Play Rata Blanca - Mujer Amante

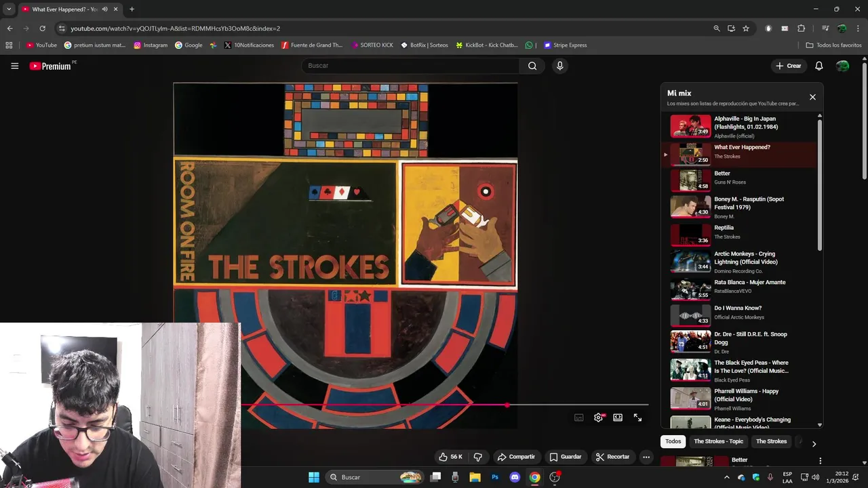click(x=739, y=289)
